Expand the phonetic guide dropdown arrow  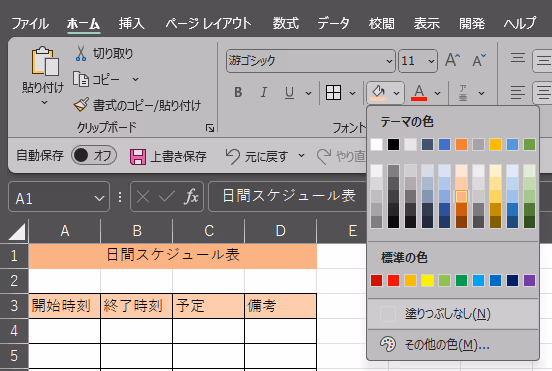482,93
